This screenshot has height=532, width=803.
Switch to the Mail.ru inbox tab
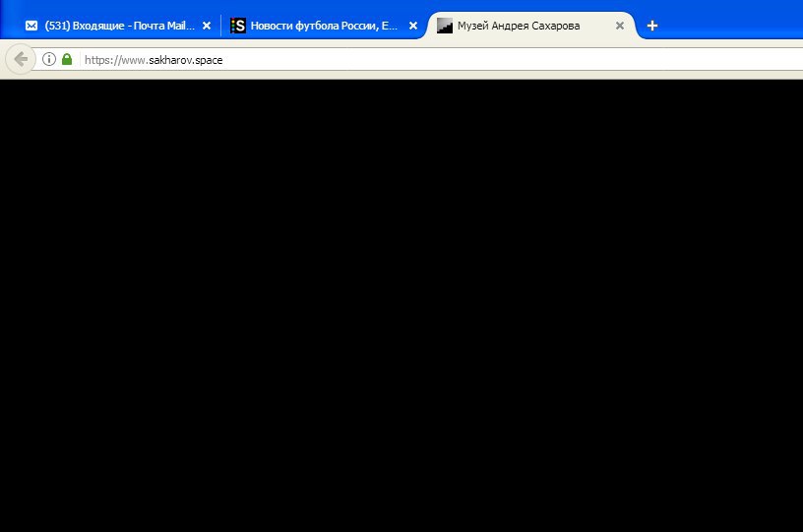coord(118,26)
